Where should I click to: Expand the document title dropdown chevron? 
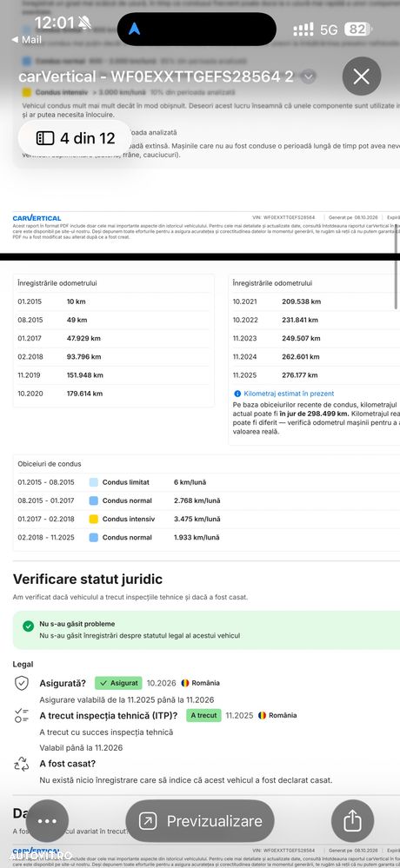[x=309, y=76]
